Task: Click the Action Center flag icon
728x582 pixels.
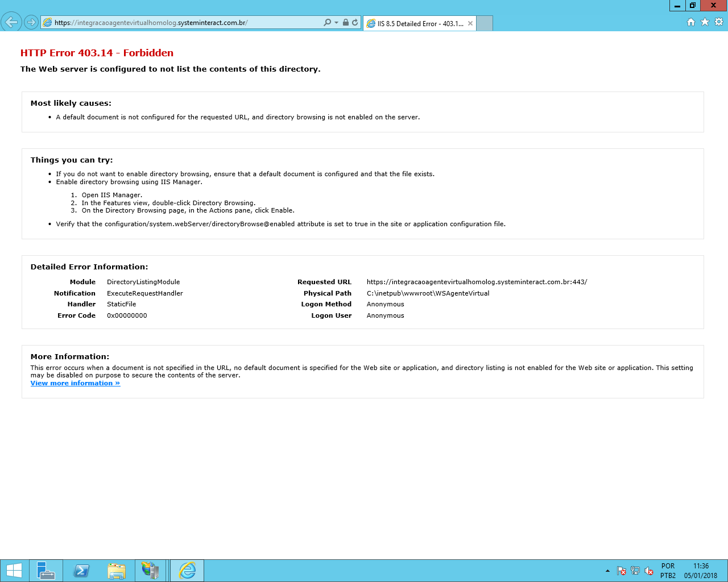Action: tap(622, 571)
